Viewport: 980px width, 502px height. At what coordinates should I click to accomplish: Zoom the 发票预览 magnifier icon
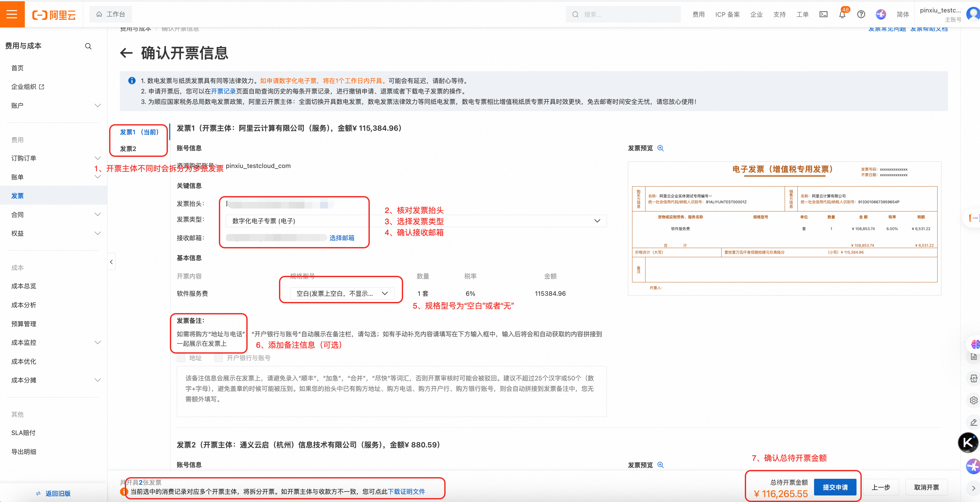[x=661, y=148]
